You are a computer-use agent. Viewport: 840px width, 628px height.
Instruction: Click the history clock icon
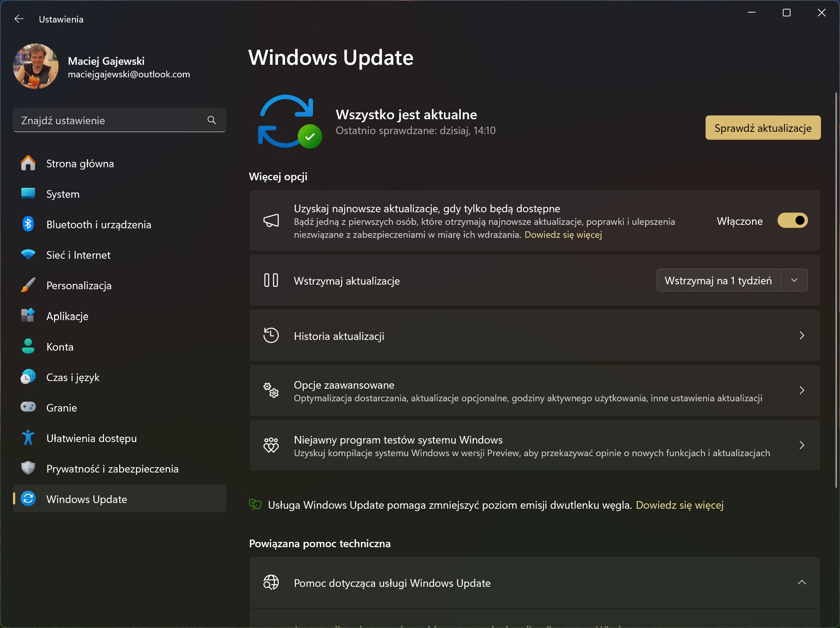[x=271, y=335]
